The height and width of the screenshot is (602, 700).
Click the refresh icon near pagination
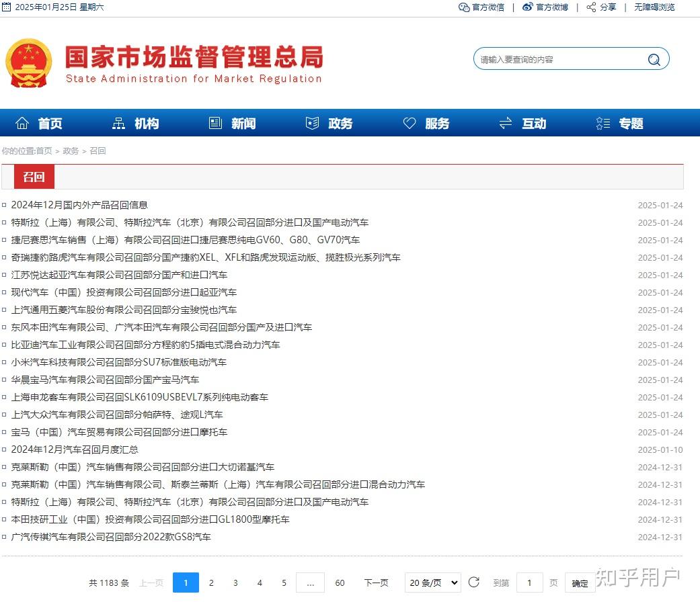(474, 583)
